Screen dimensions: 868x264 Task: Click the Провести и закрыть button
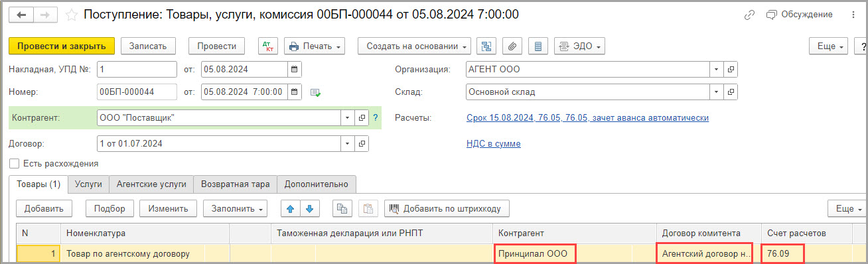coord(62,46)
